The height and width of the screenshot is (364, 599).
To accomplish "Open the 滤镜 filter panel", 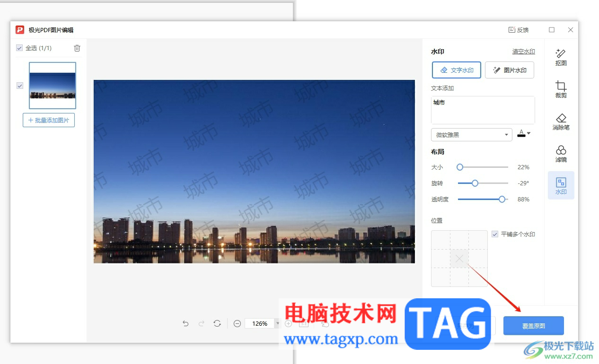I will (561, 154).
